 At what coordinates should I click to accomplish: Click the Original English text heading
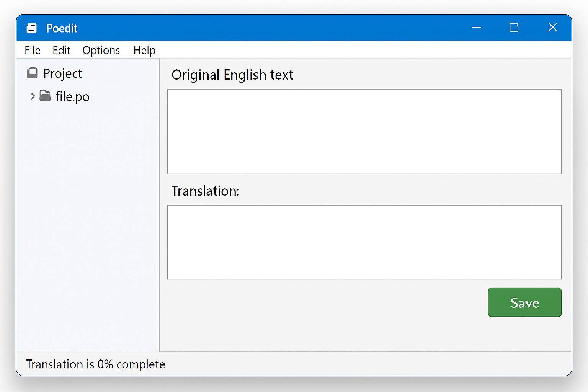[x=232, y=75]
